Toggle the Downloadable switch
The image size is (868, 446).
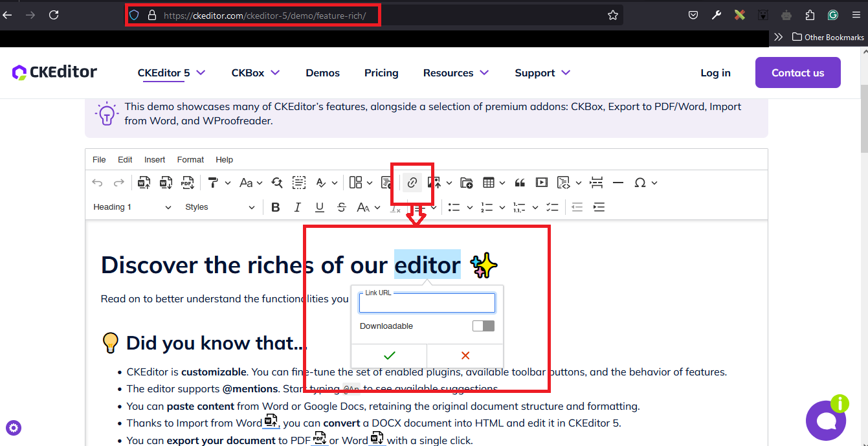484,326
